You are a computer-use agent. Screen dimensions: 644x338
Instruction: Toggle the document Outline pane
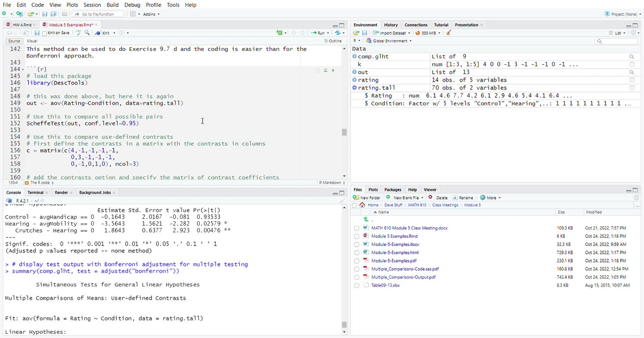(x=333, y=41)
